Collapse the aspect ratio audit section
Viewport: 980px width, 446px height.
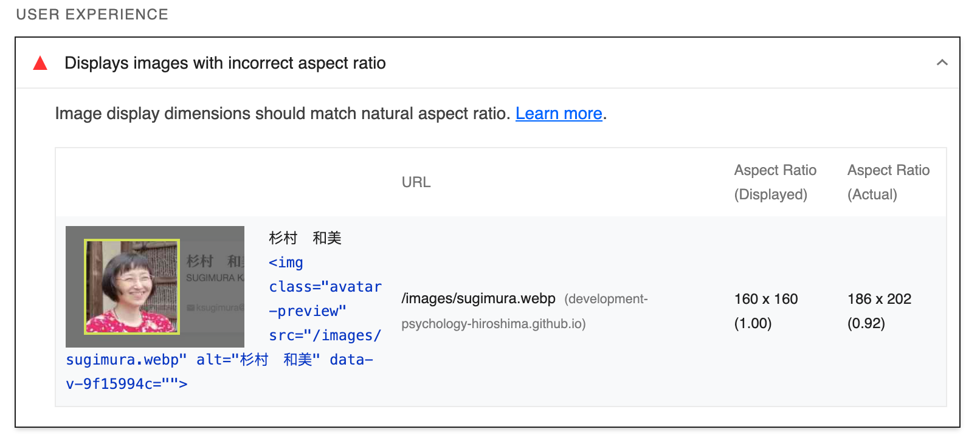click(942, 63)
